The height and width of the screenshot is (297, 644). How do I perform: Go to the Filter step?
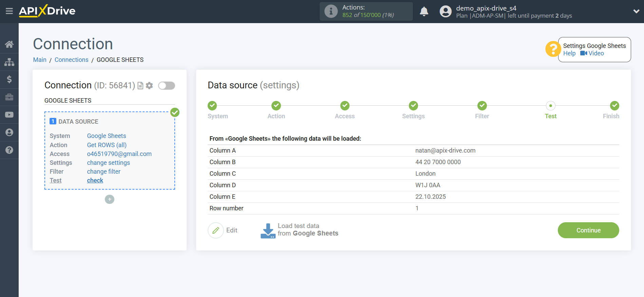482,106
